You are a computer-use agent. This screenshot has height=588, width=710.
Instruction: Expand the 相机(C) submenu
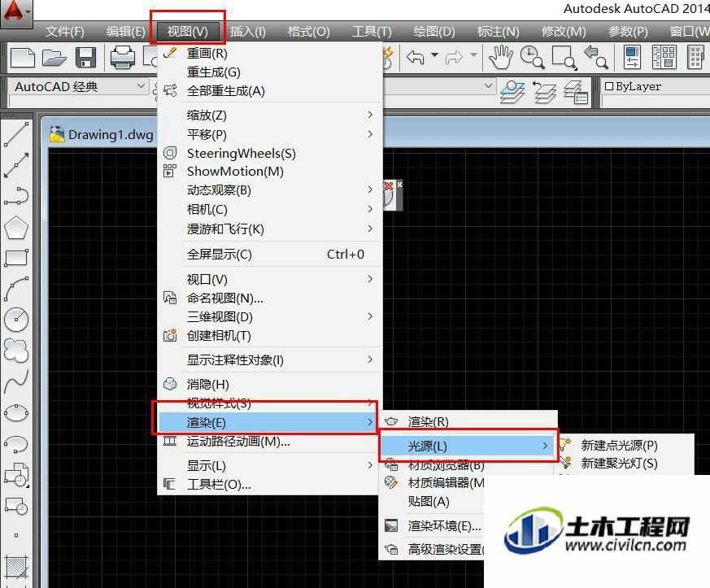click(270, 210)
